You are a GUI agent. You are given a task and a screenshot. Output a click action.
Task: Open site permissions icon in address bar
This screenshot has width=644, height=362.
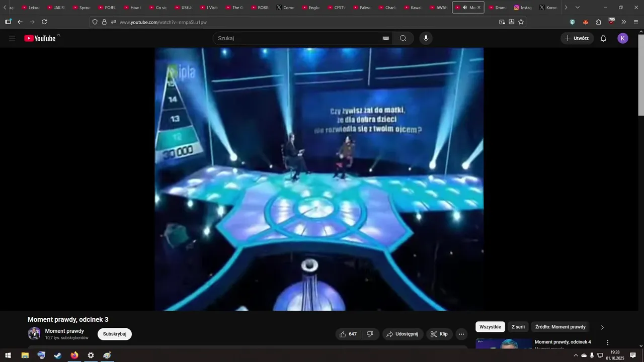pos(114,22)
